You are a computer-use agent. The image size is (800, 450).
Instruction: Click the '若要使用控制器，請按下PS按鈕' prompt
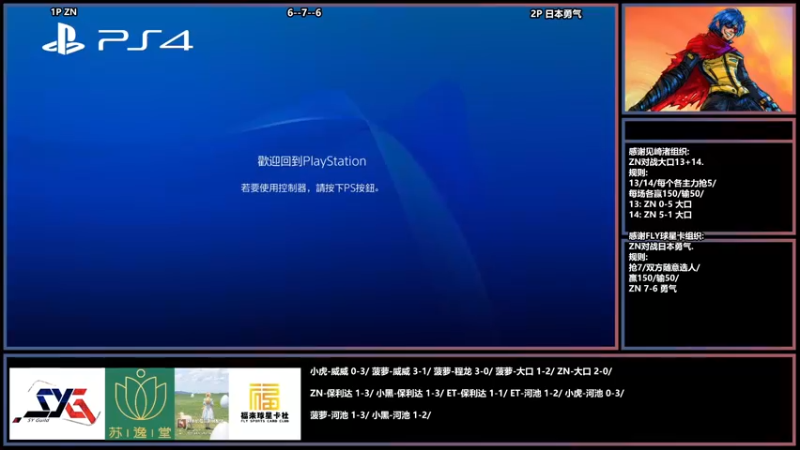[311, 188]
